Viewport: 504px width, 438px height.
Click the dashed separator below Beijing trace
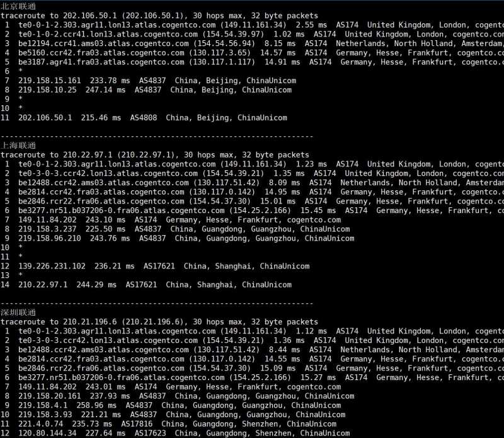click(x=157, y=137)
